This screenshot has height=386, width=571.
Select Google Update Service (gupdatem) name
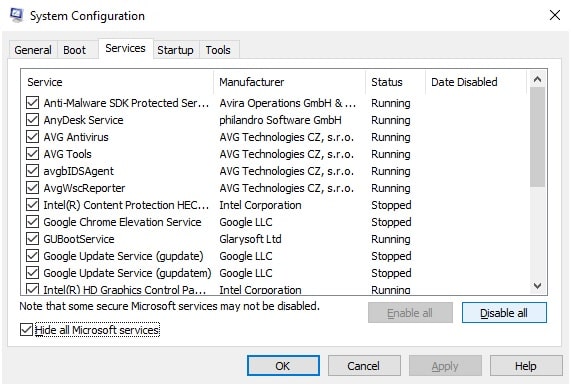point(127,273)
